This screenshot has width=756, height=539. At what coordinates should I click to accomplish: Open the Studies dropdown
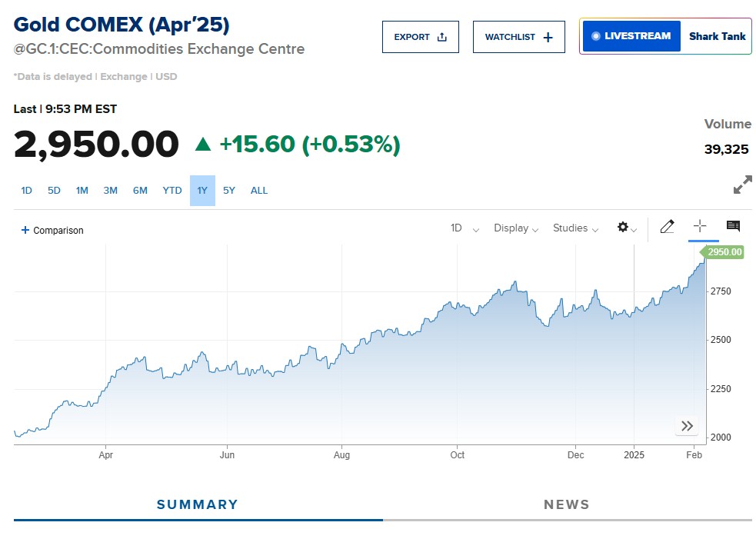coord(575,228)
